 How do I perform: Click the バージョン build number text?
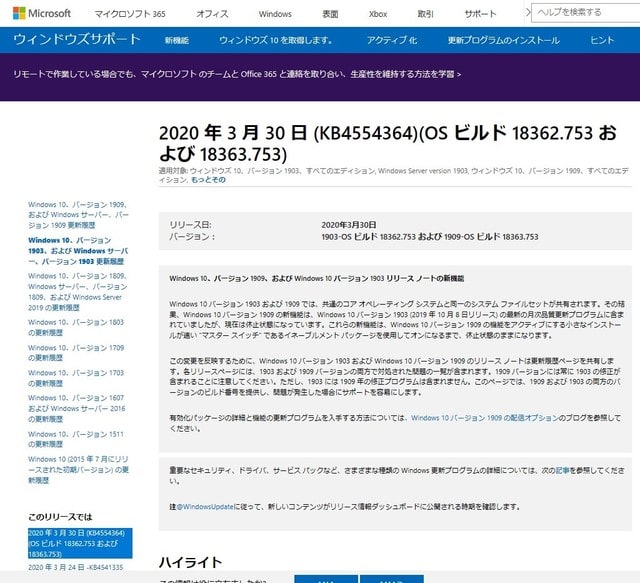coord(430,237)
